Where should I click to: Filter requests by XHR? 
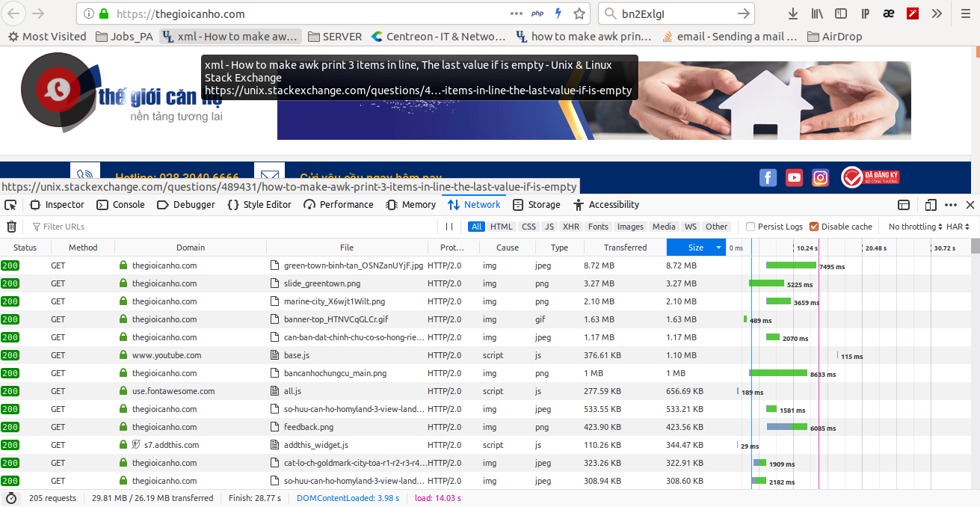point(571,227)
